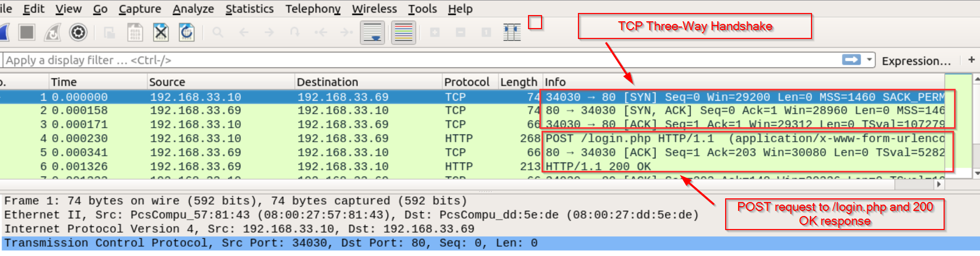
Task: Reload the capture file
Action: click(x=186, y=33)
